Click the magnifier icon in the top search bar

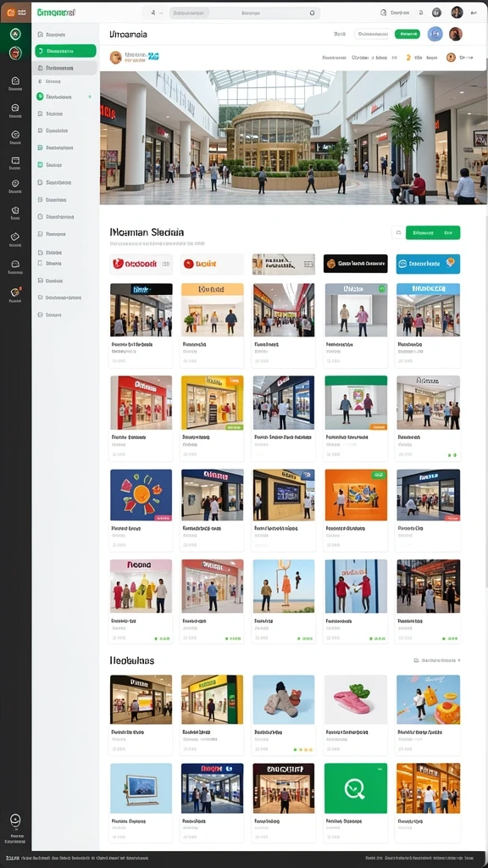312,12
